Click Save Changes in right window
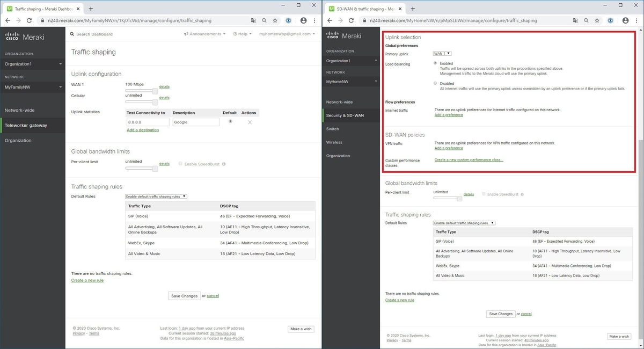The height and width of the screenshot is (349, 644). click(501, 314)
